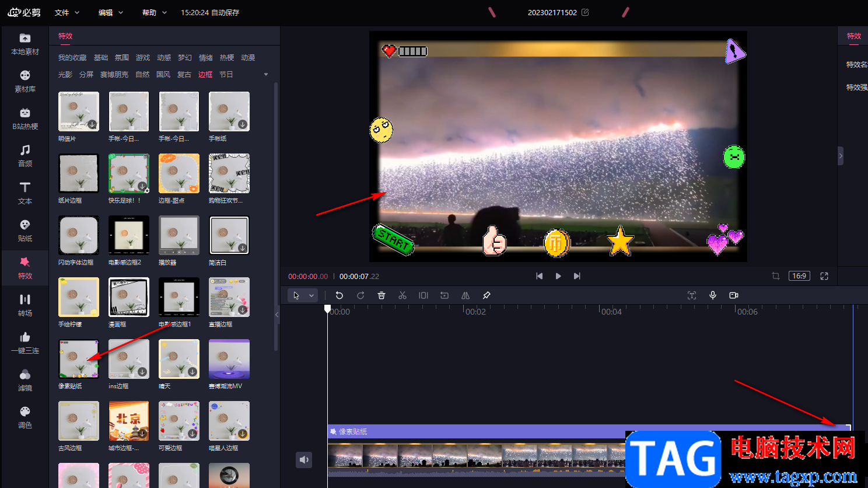Click the pin marker toolbar icon
This screenshot has width=868, height=488.
tap(487, 295)
